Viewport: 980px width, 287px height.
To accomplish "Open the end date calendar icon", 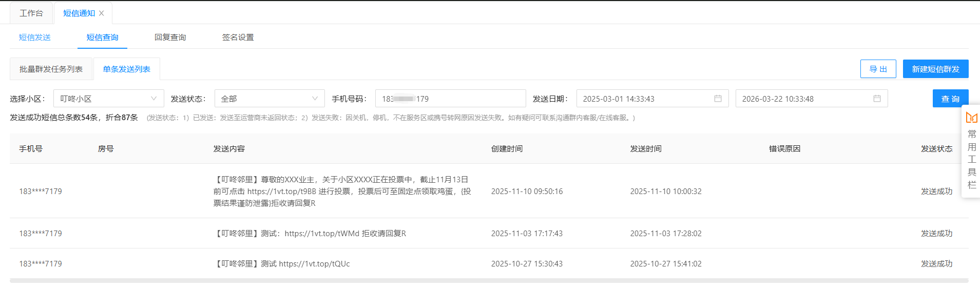I will (877, 99).
